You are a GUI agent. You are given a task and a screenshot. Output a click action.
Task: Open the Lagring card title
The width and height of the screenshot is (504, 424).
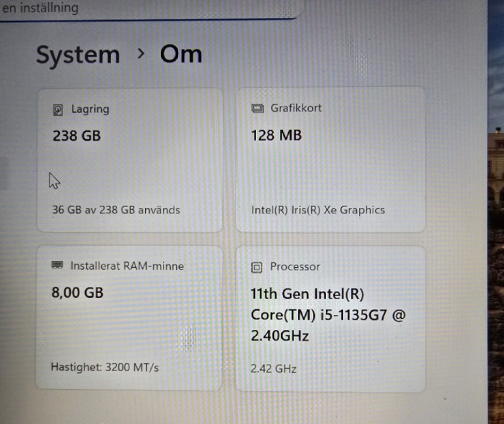point(90,109)
